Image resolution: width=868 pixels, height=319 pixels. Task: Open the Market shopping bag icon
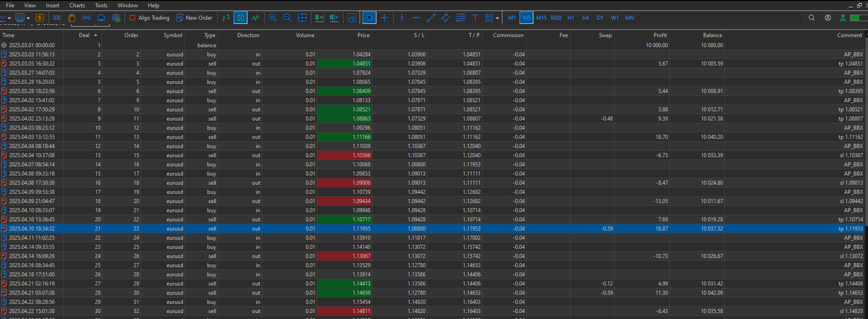72,18
